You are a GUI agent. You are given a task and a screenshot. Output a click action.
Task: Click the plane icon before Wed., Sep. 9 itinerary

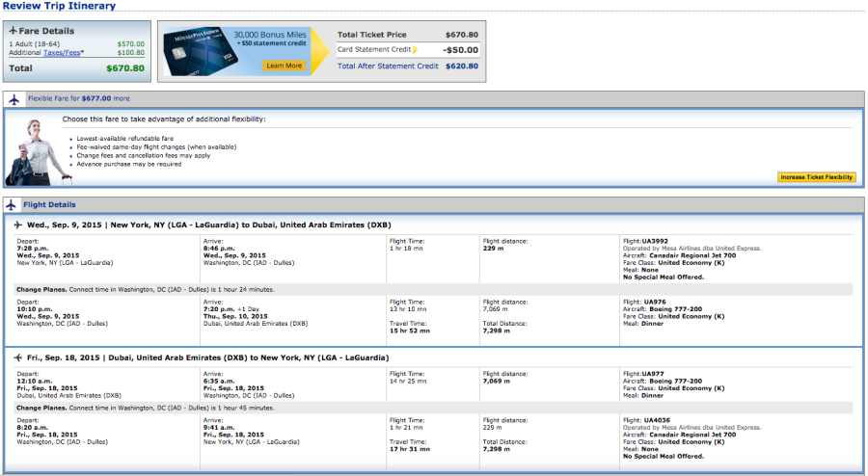[x=18, y=225]
